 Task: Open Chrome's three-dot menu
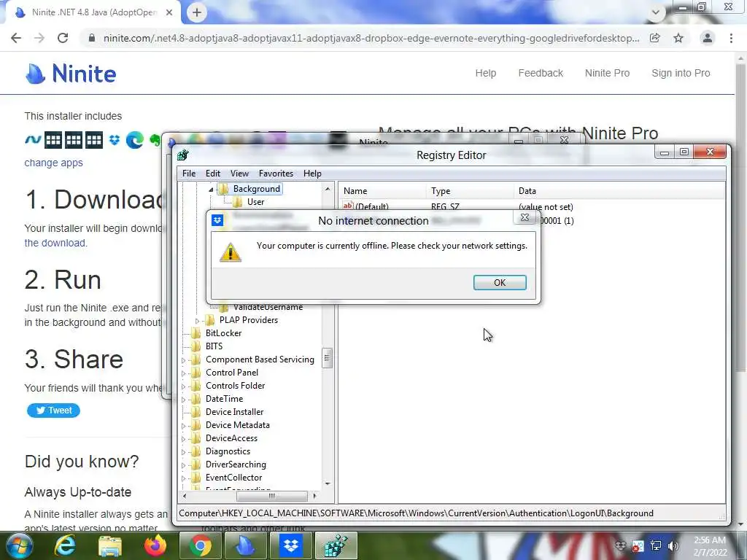tap(731, 38)
